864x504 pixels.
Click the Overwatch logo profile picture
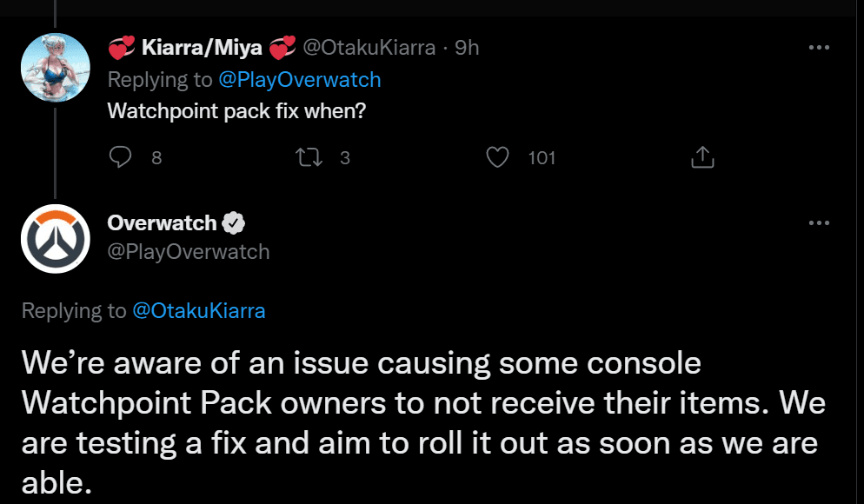(55, 237)
